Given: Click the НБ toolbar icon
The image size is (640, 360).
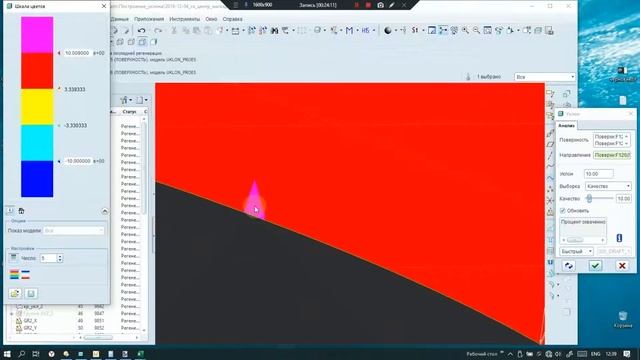Looking at the screenshot, I should click(365, 31).
